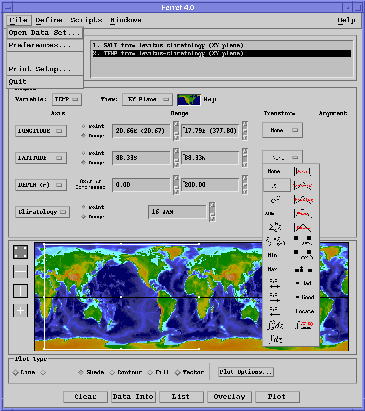Open the View XY Plane dropdown
This screenshot has height=411, width=365.
(x=147, y=99)
